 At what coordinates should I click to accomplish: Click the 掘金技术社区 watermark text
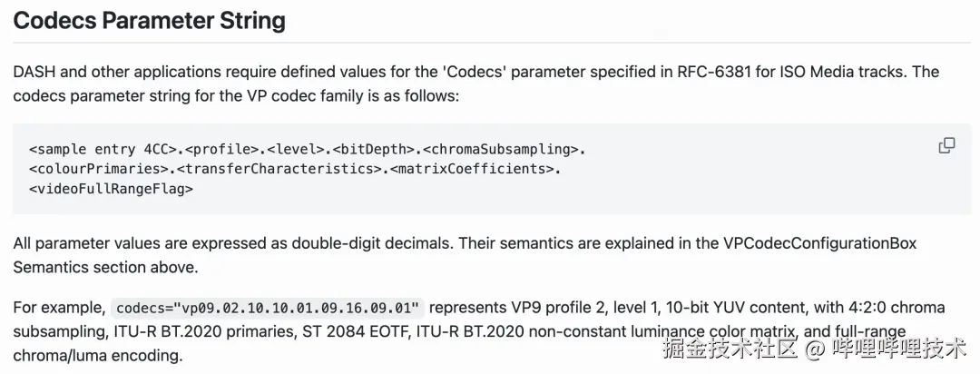click(730, 349)
